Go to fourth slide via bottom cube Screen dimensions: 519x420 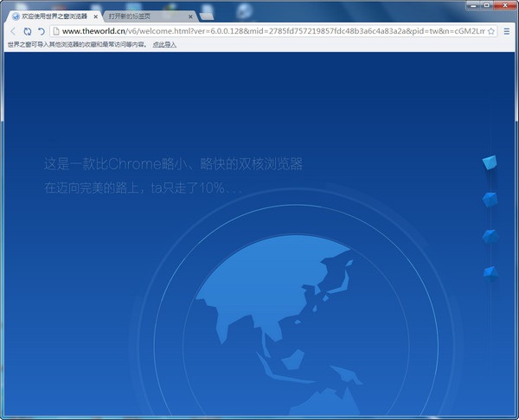[x=490, y=273]
